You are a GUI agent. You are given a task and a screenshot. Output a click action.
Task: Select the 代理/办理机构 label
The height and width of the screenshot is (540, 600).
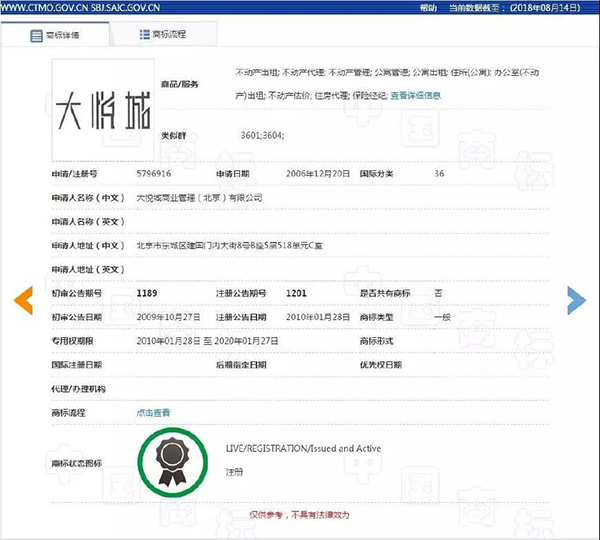click(78, 389)
